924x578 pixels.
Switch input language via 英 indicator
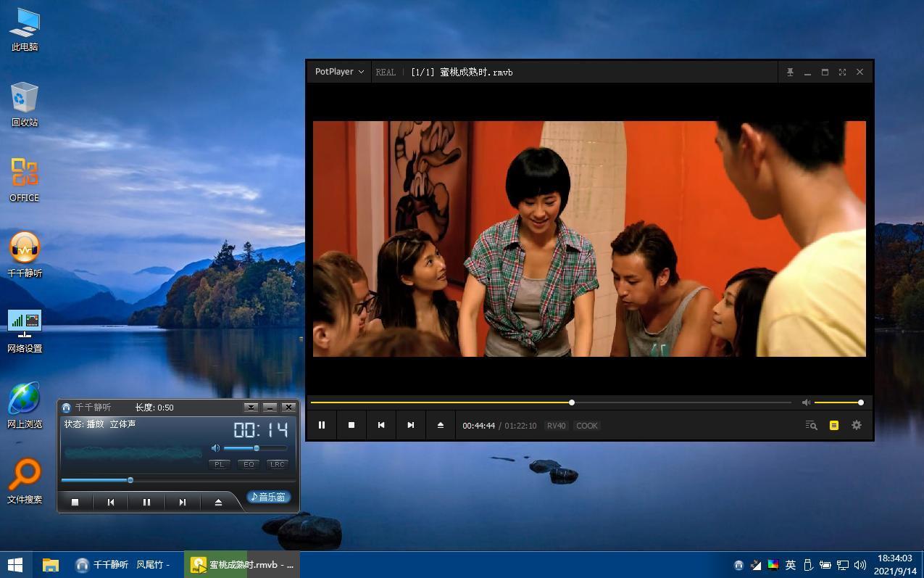(791, 565)
